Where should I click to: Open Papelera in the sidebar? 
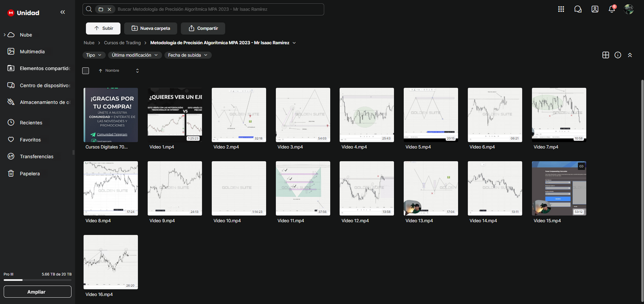pyautogui.click(x=29, y=174)
